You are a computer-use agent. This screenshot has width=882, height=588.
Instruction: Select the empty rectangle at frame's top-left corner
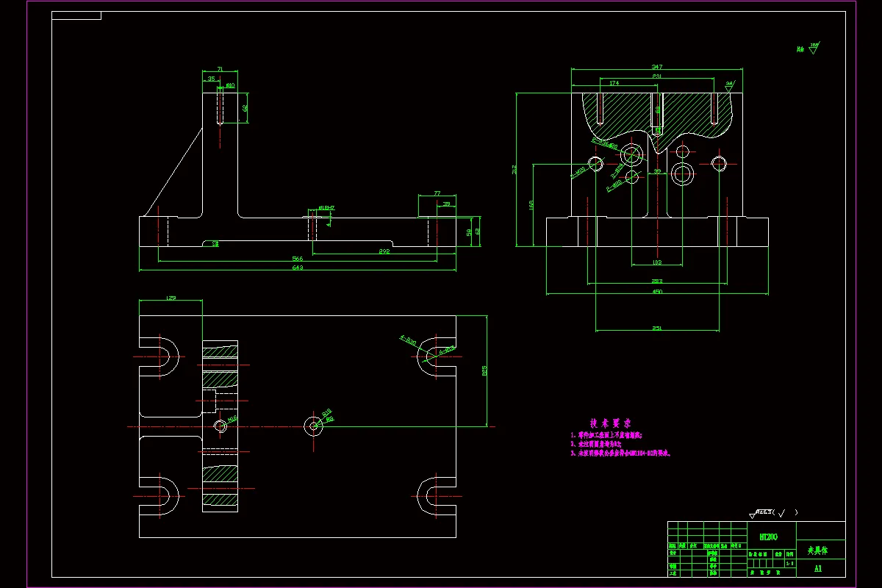coord(76,15)
